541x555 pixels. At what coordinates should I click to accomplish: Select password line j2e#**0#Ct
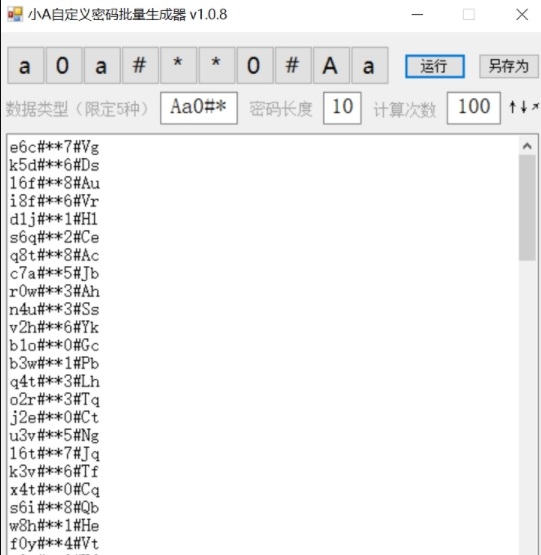point(54,418)
